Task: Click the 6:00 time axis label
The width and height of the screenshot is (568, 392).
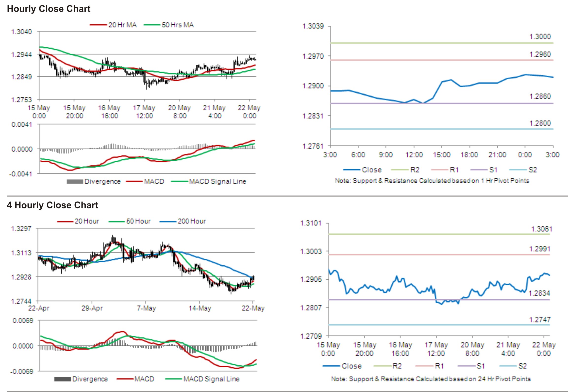Action: click(358, 155)
